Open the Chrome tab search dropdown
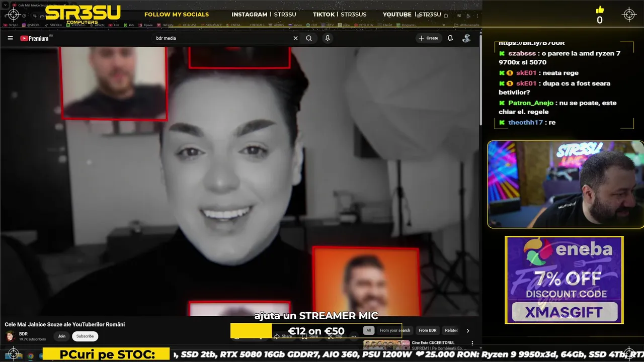This screenshot has width=644, height=362. (x=4, y=5)
